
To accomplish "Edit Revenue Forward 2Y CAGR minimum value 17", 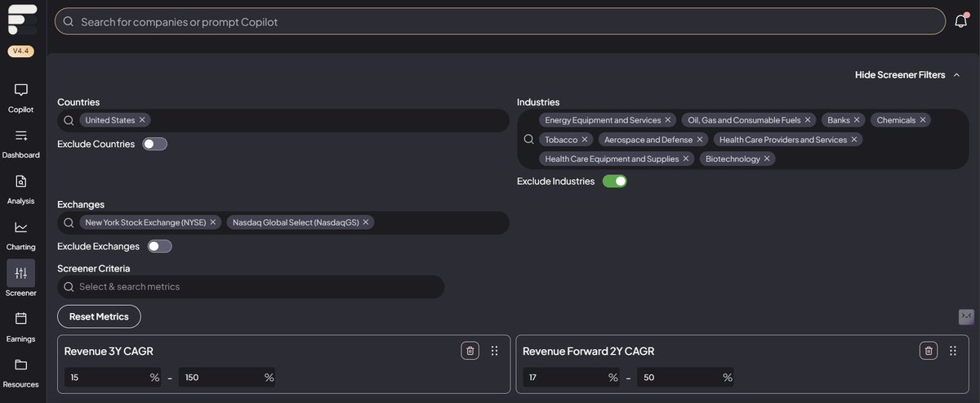I will point(571,378).
